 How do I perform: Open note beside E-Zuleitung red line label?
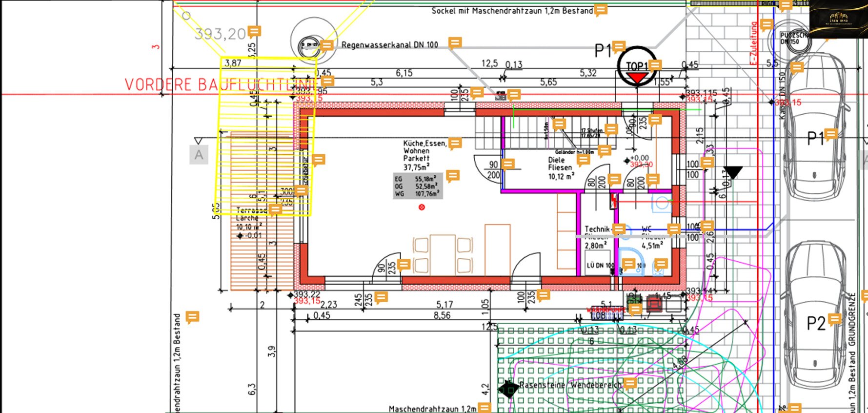767,24
